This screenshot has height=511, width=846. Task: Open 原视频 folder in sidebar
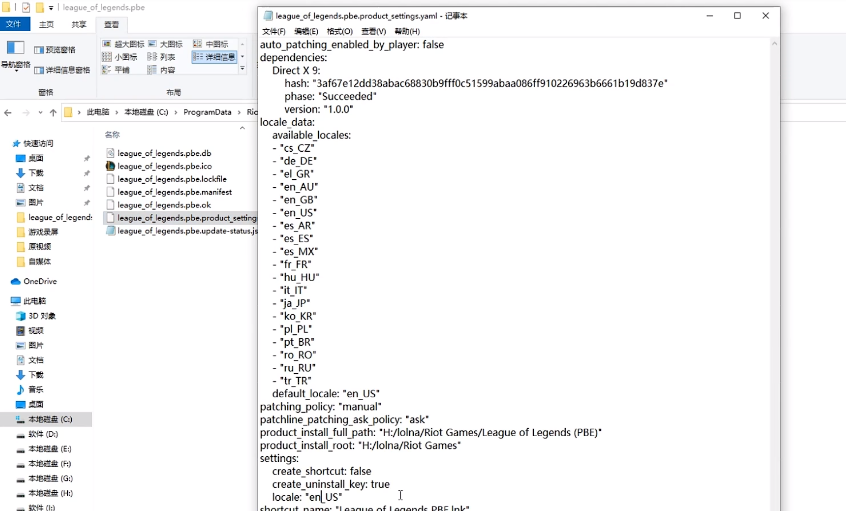33,247
